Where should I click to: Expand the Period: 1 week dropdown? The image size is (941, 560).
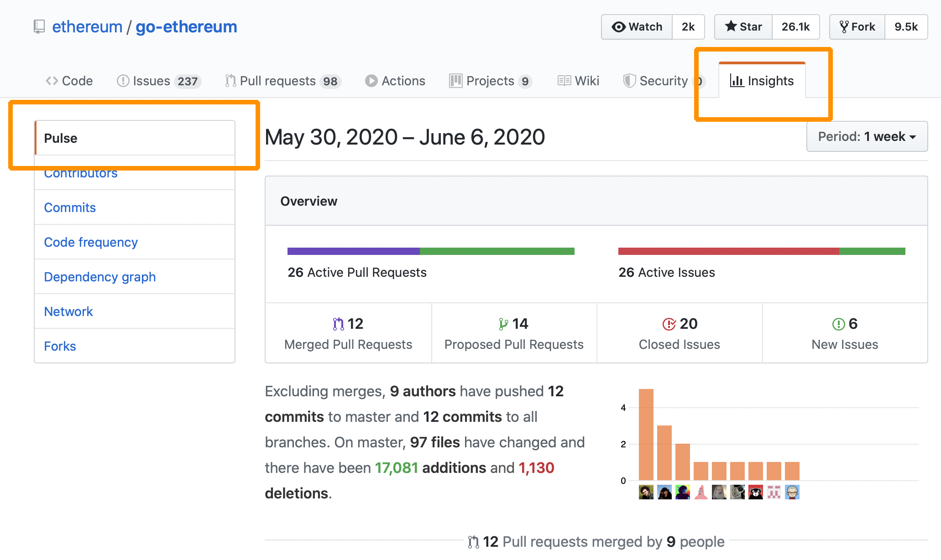867,136
